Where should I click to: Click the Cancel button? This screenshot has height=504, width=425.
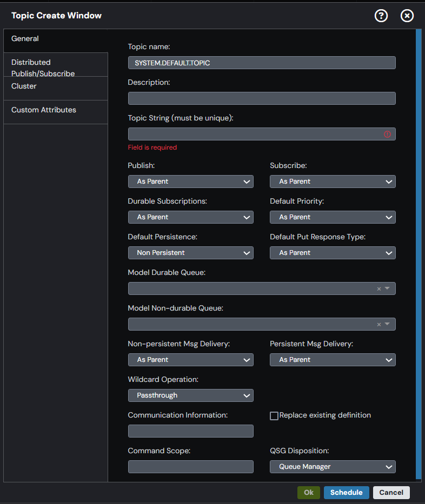[x=391, y=493]
